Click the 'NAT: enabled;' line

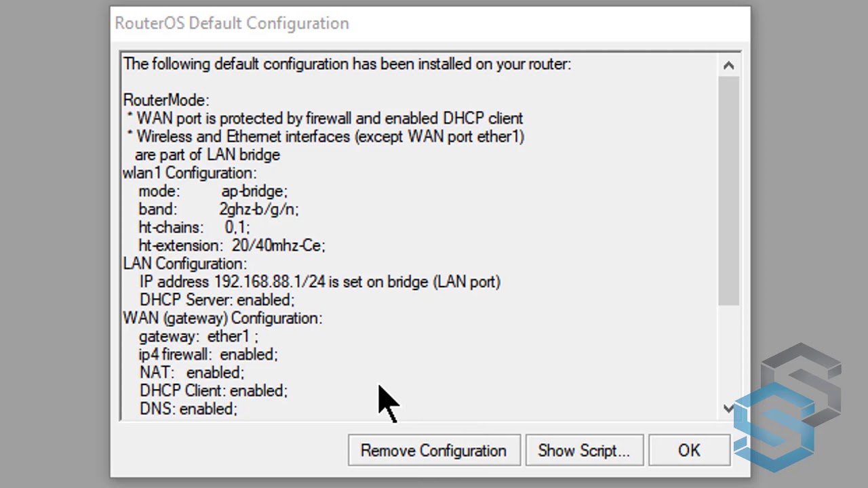pyautogui.click(x=192, y=373)
